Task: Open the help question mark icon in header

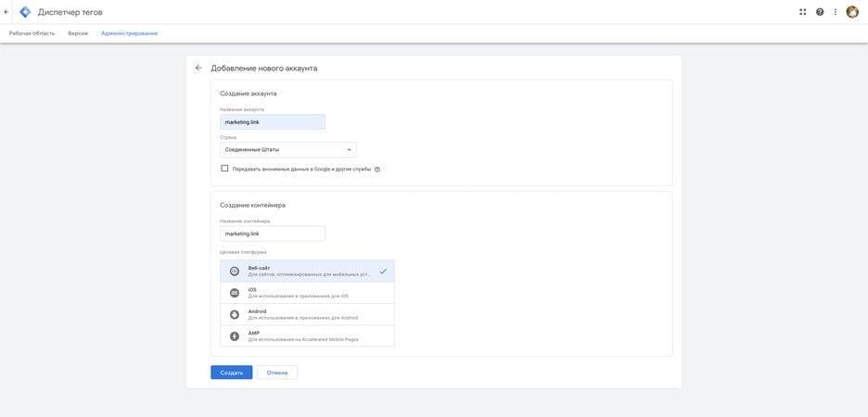Action: point(820,12)
